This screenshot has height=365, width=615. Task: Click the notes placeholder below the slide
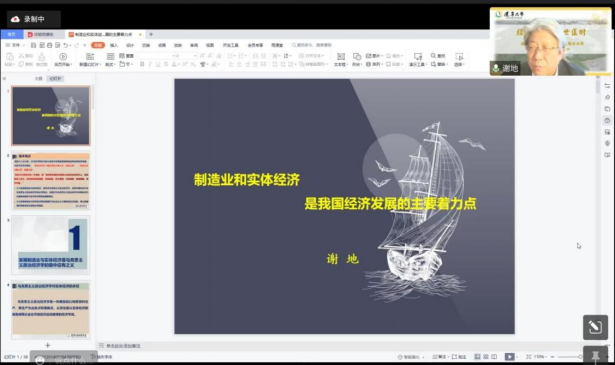coord(123,346)
